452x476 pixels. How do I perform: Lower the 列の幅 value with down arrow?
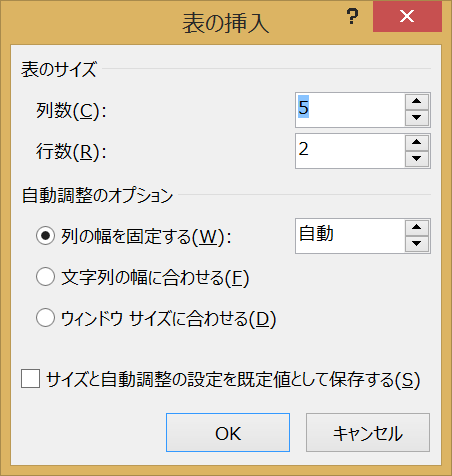(x=417, y=244)
